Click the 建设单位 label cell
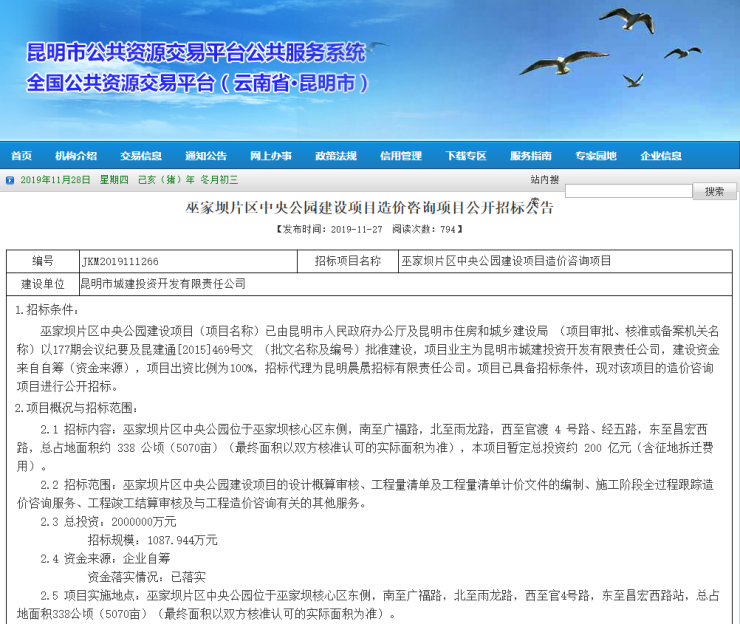 pyautogui.click(x=43, y=284)
